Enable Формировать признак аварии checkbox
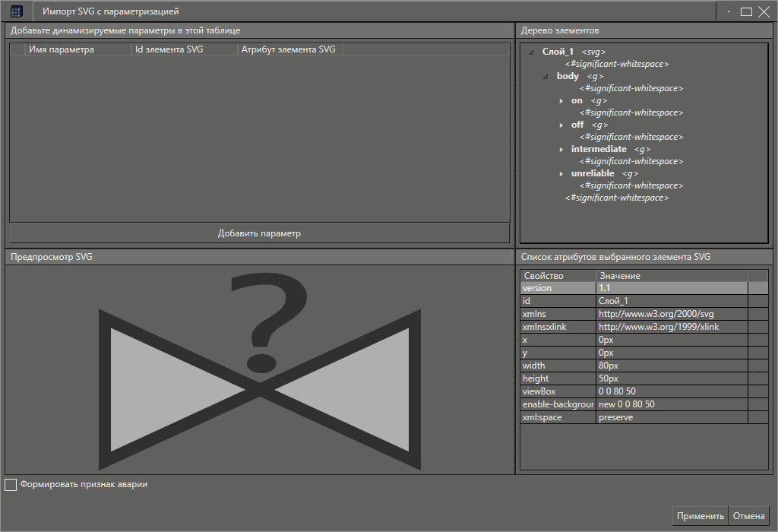 coord(11,484)
